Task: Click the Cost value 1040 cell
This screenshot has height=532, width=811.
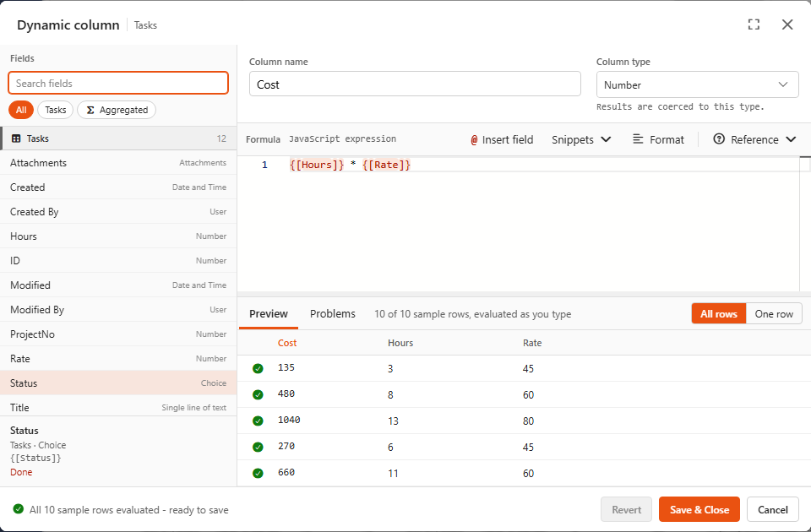Action: coord(289,420)
